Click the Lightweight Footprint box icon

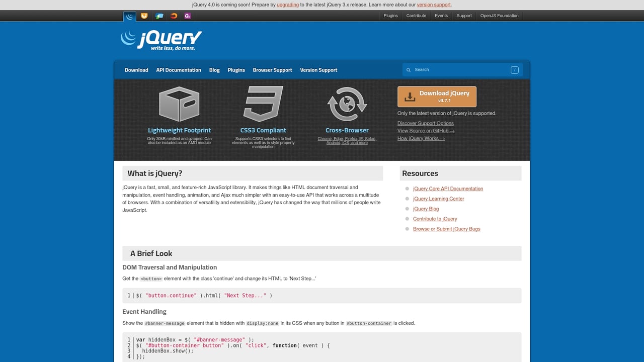pyautogui.click(x=179, y=104)
